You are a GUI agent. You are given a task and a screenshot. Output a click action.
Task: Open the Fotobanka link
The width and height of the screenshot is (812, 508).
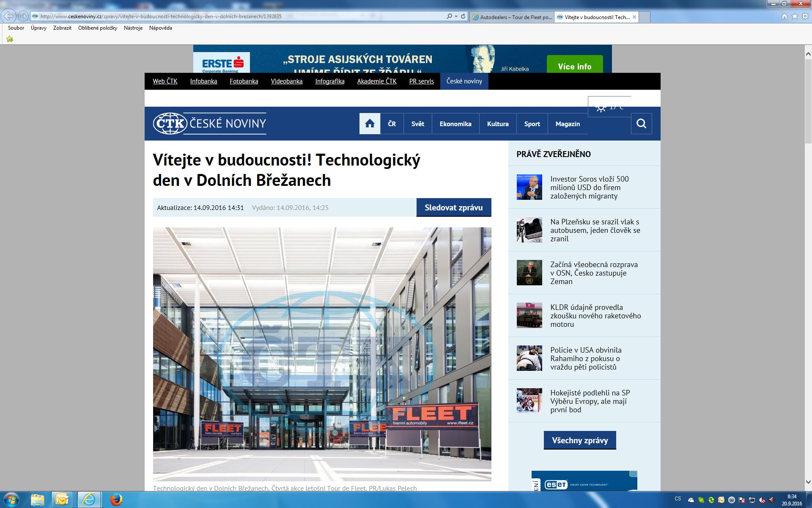point(244,81)
